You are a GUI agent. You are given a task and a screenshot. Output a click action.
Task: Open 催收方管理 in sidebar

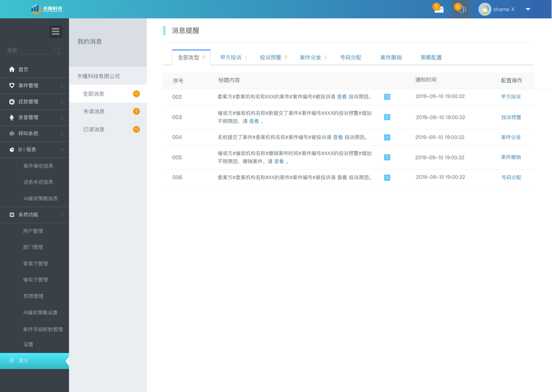tap(35, 280)
